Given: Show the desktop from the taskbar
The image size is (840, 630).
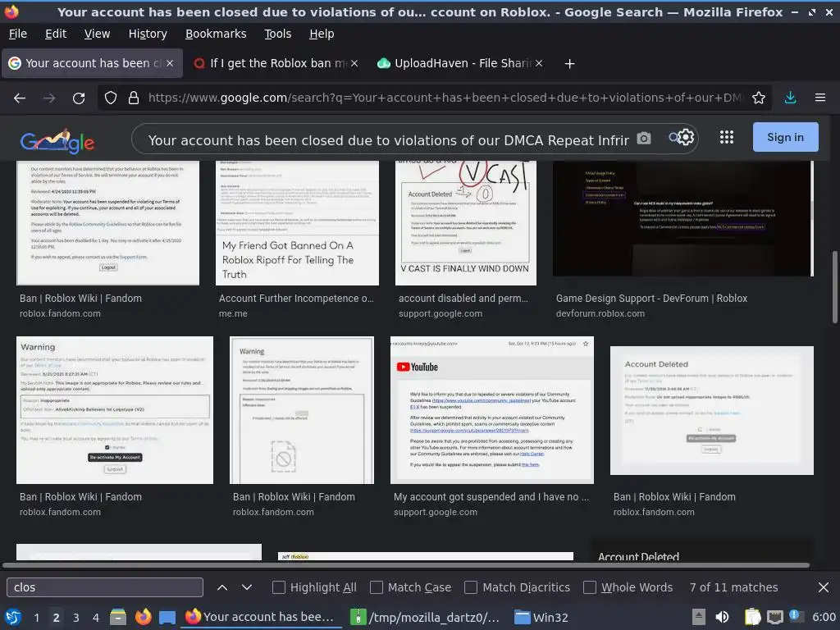Looking at the screenshot, I should 167,617.
